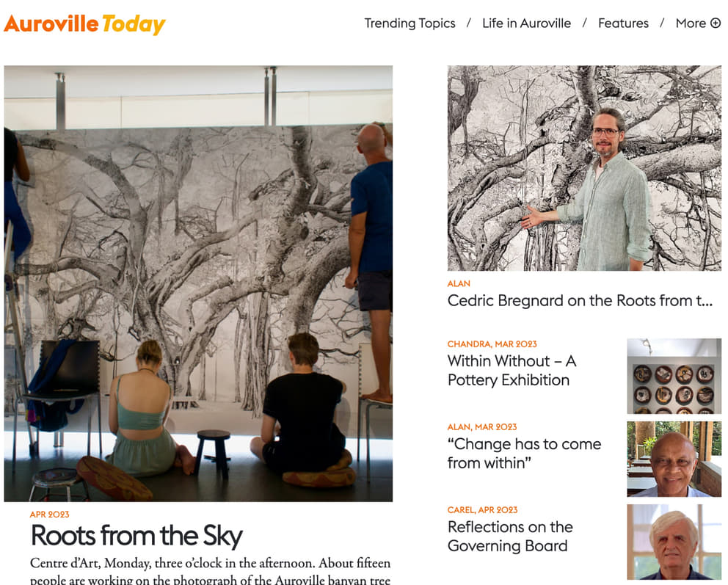728x585 pixels.
Task: Click the smiling bald man thumbnail
Action: pyautogui.click(x=674, y=459)
